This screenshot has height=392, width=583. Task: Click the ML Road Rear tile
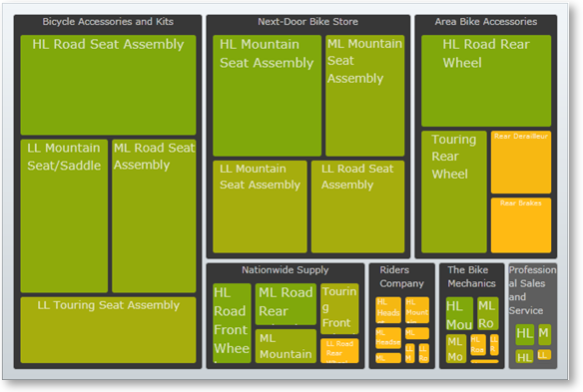coord(286,304)
